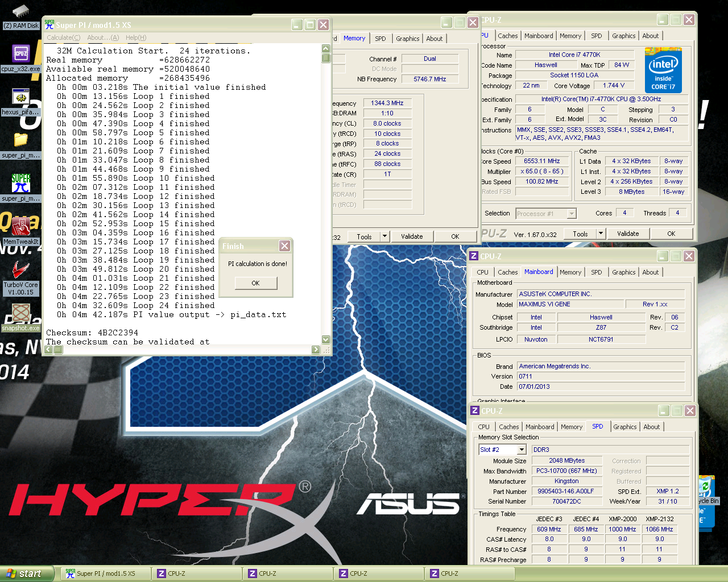
Task: Click OK in memory CPU-Z window
Action: coord(455,236)
